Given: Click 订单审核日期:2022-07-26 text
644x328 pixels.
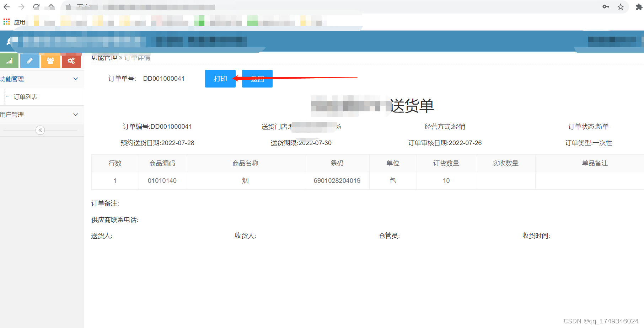Looking at the screenshot, I should click(445, 143).
